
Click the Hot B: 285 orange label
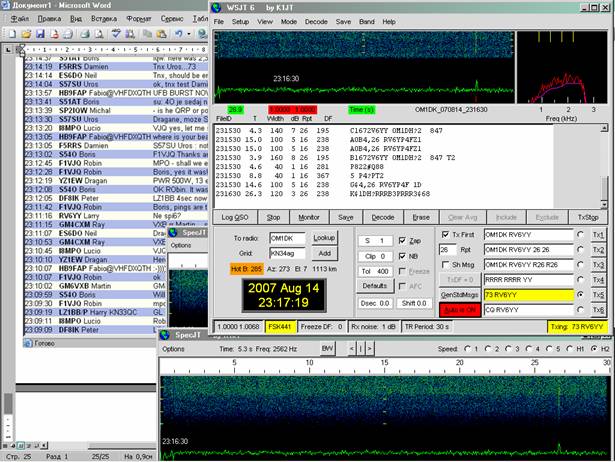pyautogui.click(x=246, y=269)
